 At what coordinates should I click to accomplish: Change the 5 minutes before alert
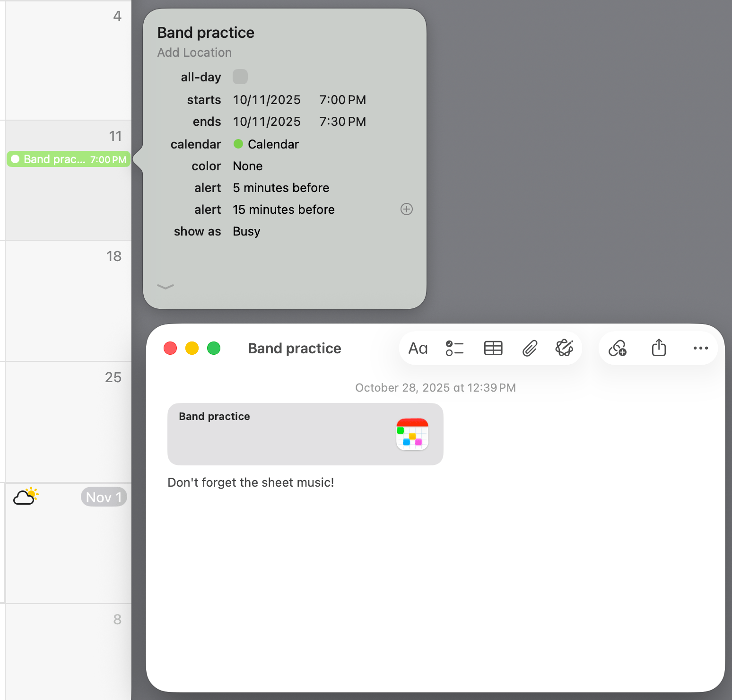(281, 188)
